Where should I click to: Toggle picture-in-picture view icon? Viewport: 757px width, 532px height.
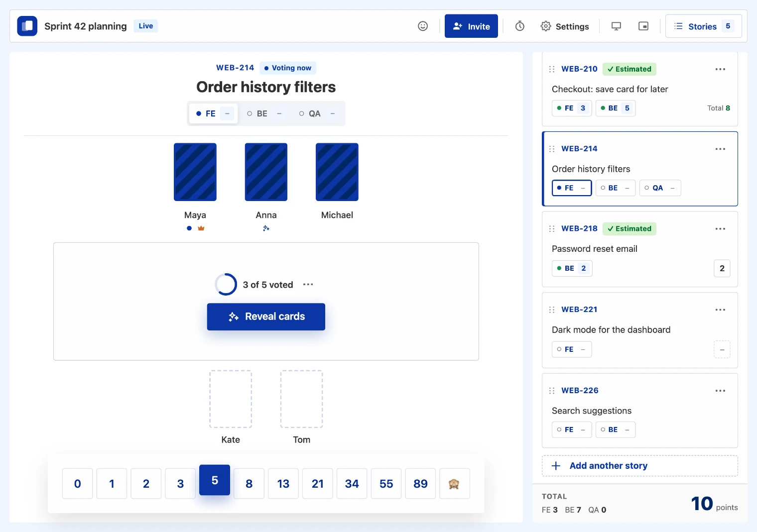(643, 26)
